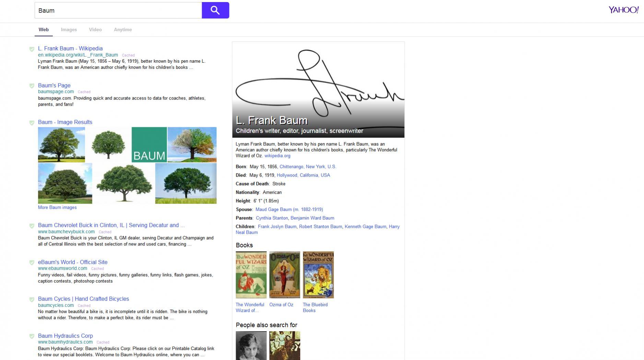
Task: Click the www.baumchevybuick.com URL
Action: pyautogui.click(x=66, y=232)
